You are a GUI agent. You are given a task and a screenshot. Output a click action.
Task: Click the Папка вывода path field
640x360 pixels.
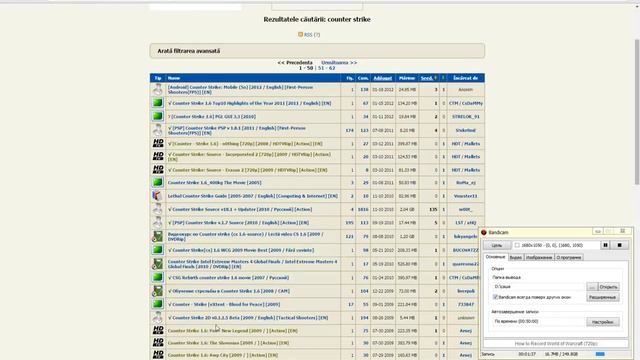tap(539, 287)
